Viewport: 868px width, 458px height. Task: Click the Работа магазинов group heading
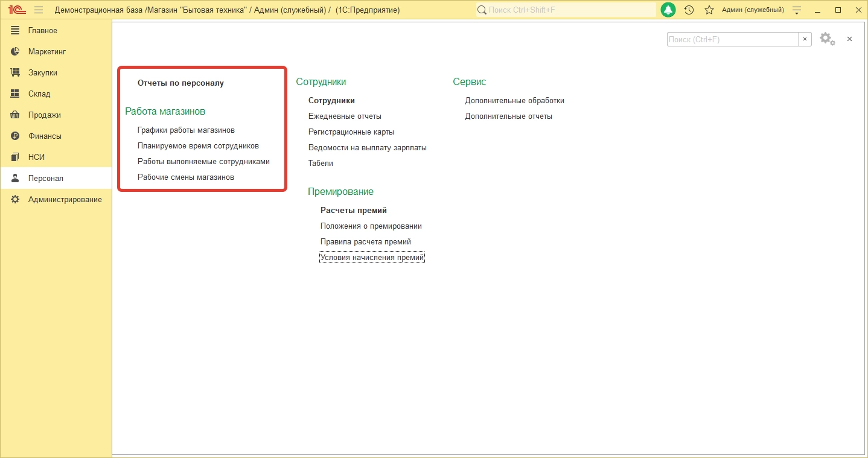click(x=165, y=112)
